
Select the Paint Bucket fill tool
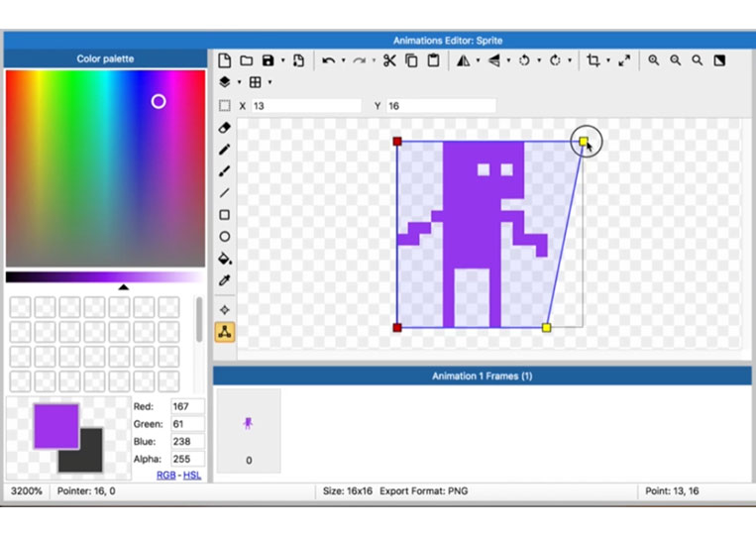click(x=225, y=259)
